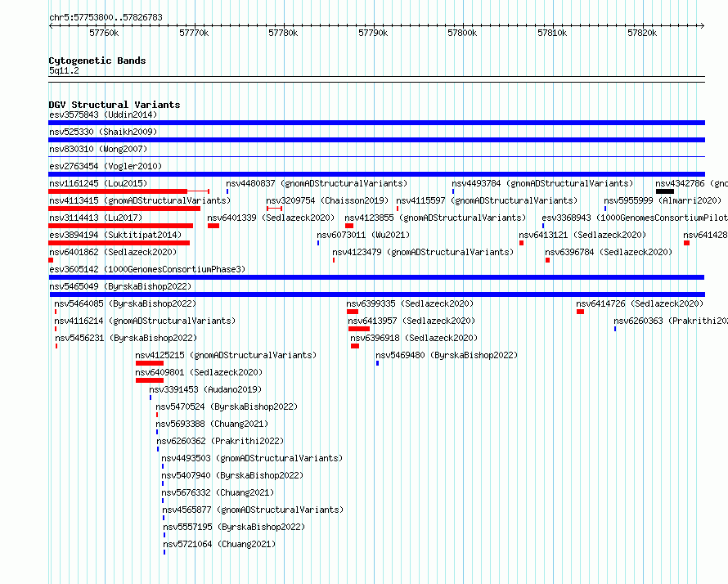This screenshot has width=728, height=584.
Task: Select nsv4565877 gnomAD variant label
Action: 253,510
